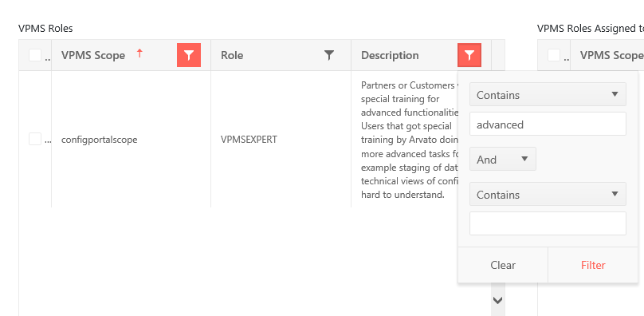Sort by the VPMS Scope column header
The width and height of the screenshot is (644, 316).
tap(93, 55)
